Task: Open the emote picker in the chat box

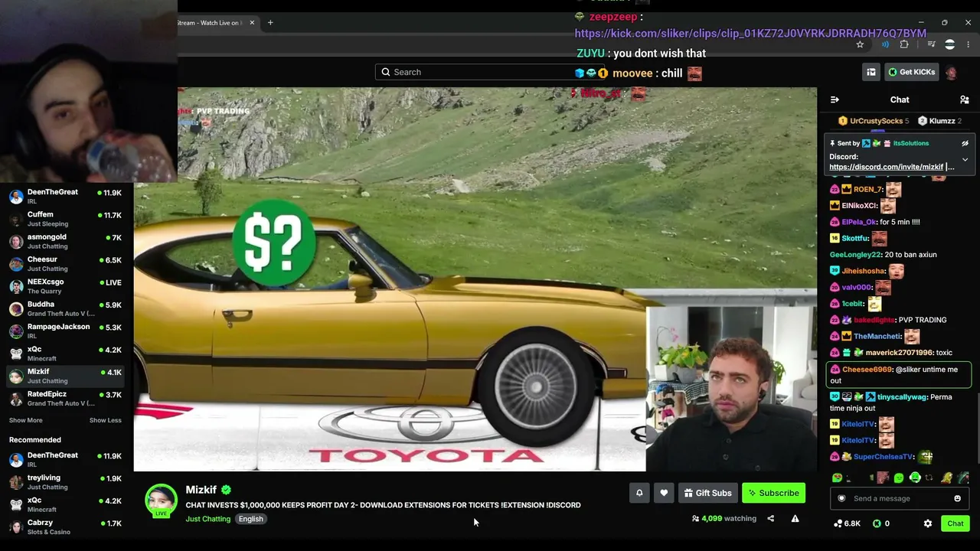Action: pyautogui.click(x=957, y=498)
